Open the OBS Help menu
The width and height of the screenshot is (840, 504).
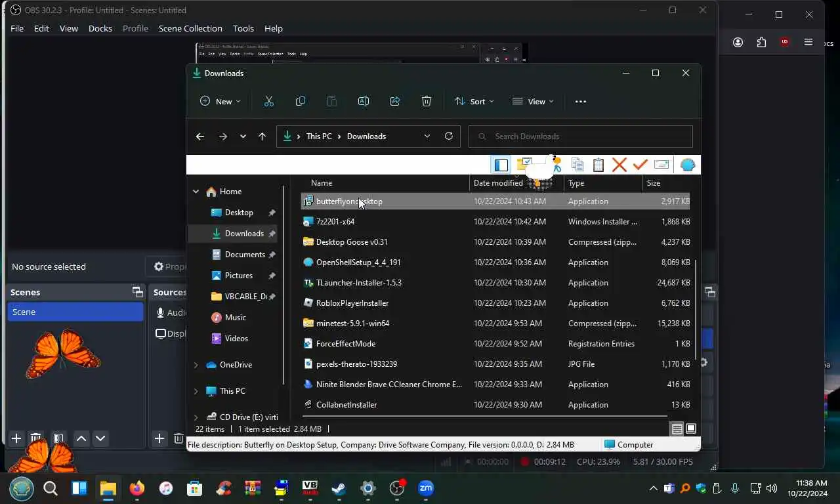pos(274,28)
